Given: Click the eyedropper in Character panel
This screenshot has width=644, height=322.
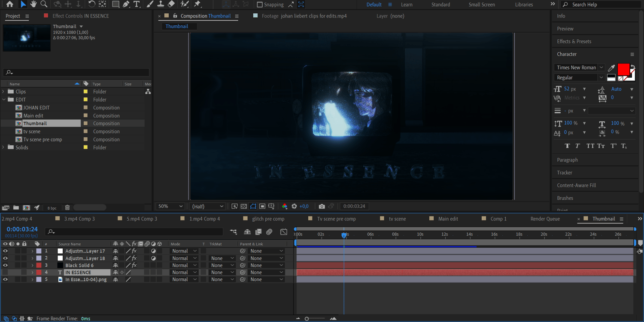Looking at the screenshot, I should click(x=611, y=68).
